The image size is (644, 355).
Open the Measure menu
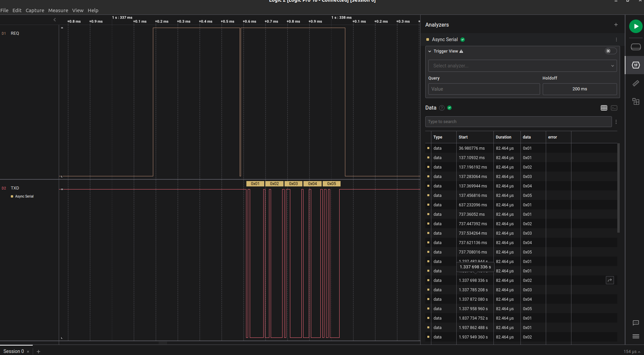(58, 10)
